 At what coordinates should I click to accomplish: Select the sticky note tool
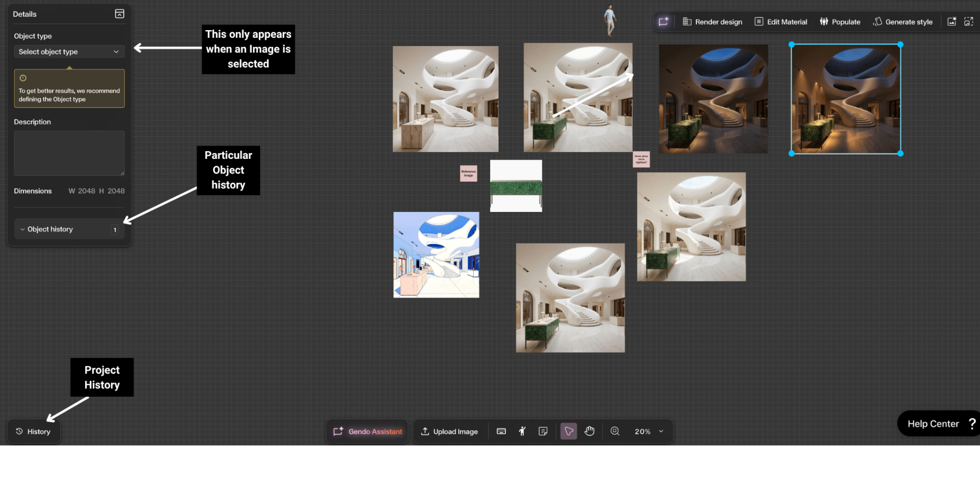pyautogui.click(x=543, y=432)
